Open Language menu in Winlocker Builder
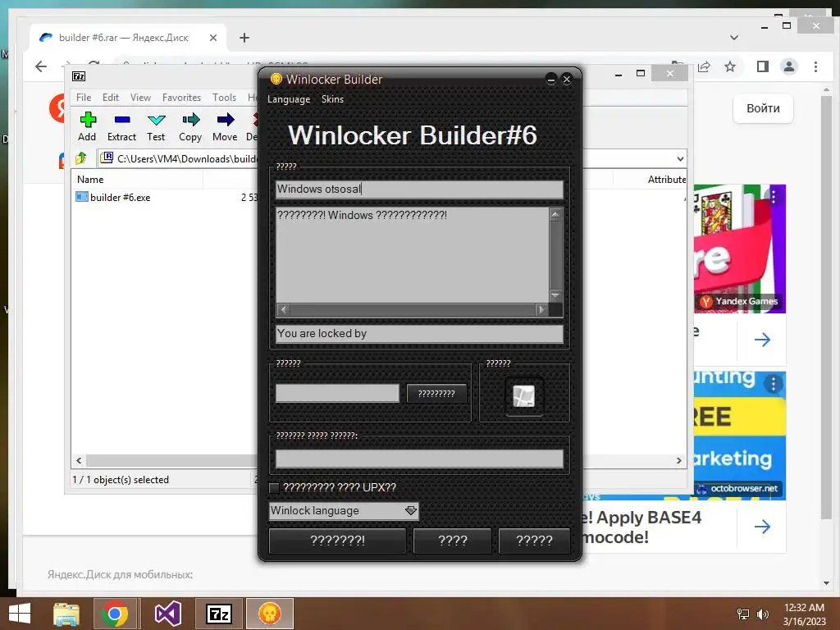The height and width of the screenshot is (630, 840). point(289,99)
